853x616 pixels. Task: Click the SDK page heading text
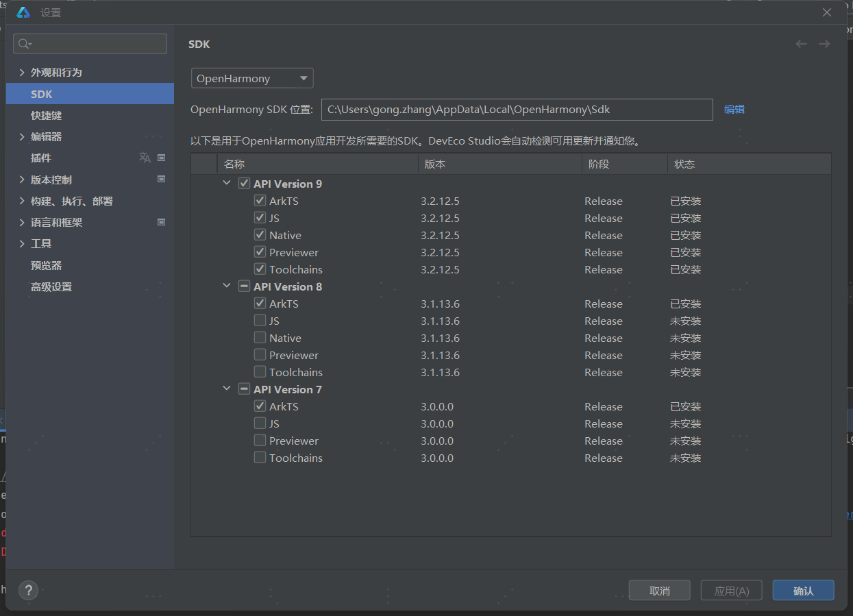[199, 45]
